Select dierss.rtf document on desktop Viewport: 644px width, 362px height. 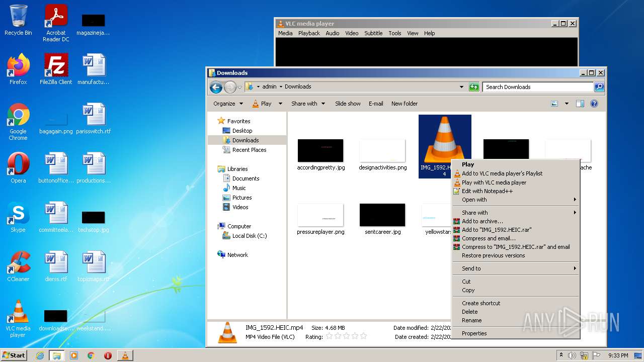(56, 266)
